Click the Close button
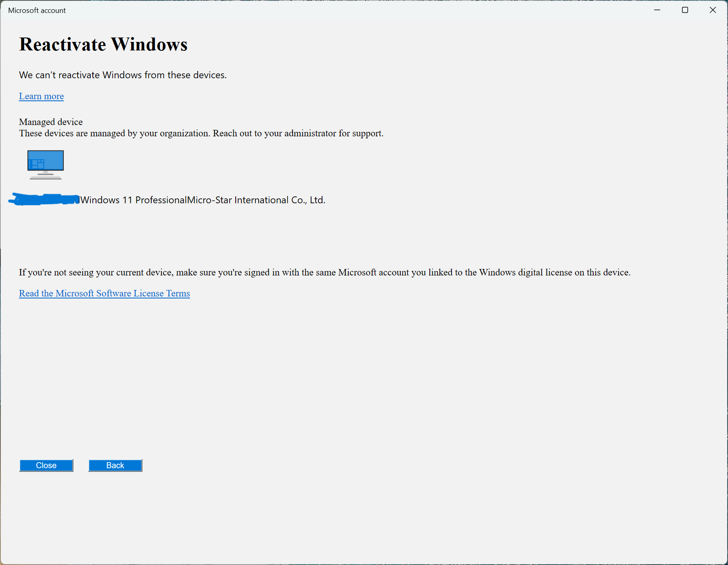728x565 pixels. click(x=46, y=465)
